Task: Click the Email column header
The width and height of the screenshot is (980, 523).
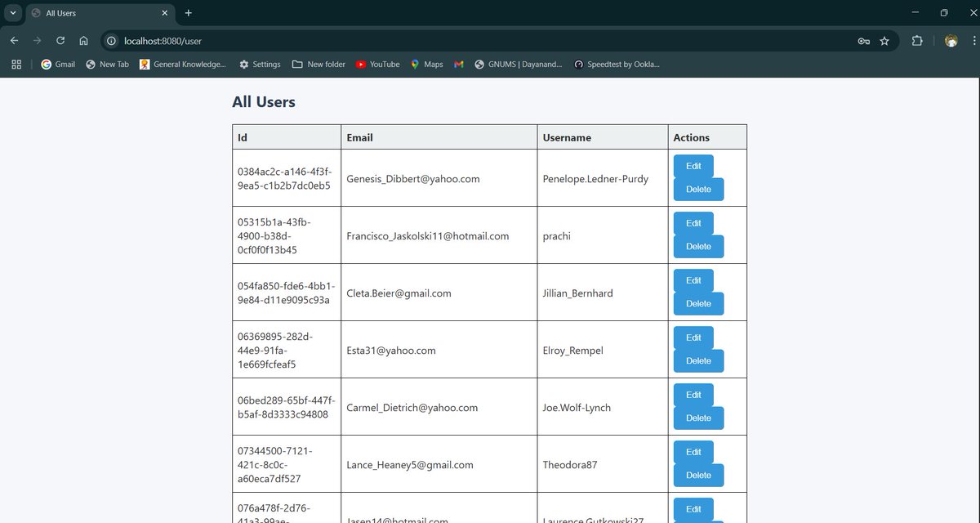Action: click(x=439, y=137)
